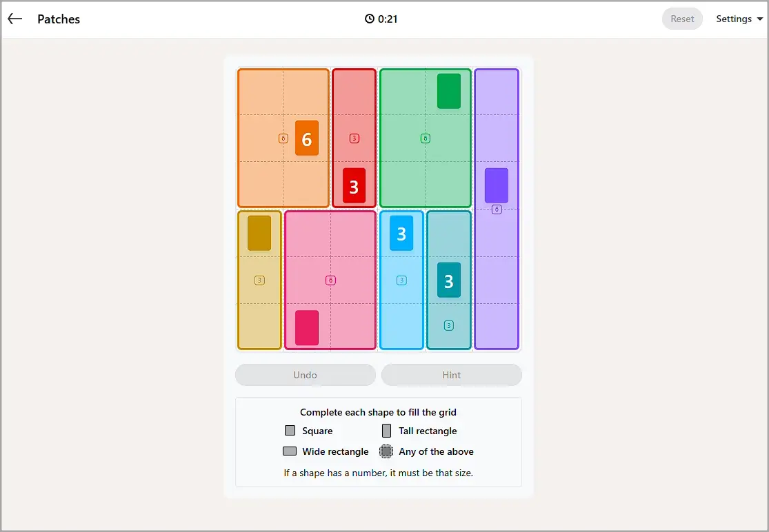Select the light blue tile numbered 3
Screen dimensions: 769x532
401,233
